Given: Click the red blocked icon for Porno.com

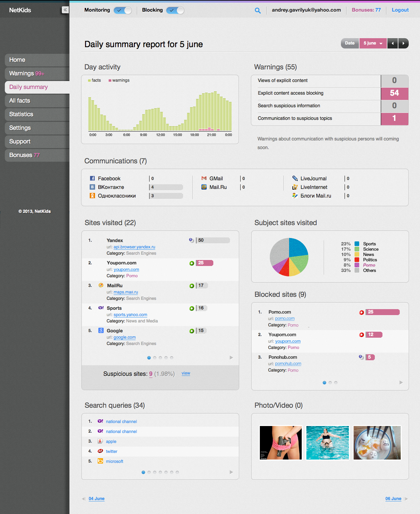Looking at the screenshot, I should [362, 312].
